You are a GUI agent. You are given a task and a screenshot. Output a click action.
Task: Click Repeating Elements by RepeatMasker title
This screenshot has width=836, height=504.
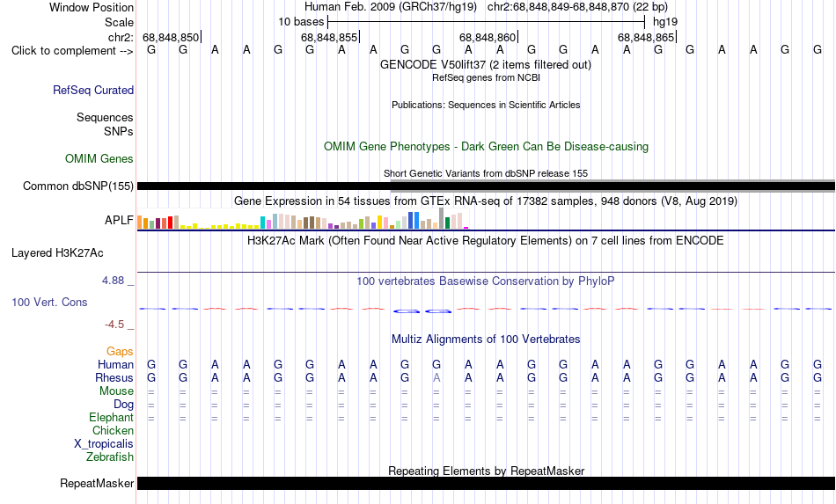point(486,471)
